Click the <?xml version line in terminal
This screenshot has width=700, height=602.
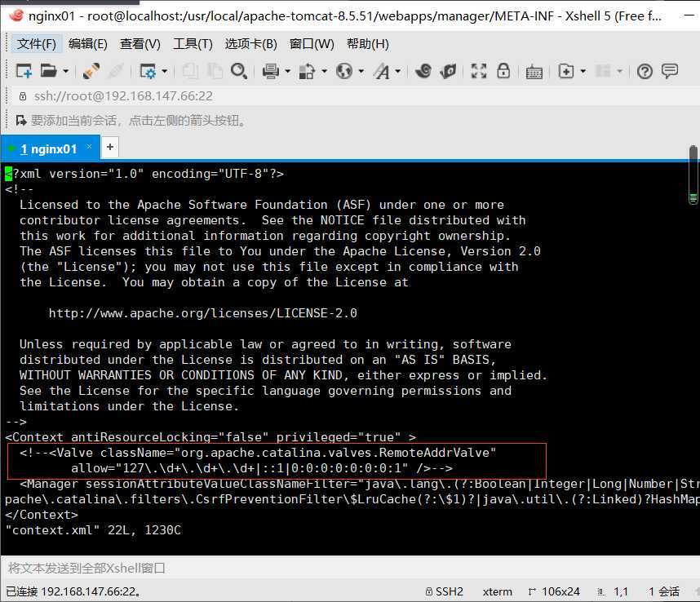click(x=144, y=174)
